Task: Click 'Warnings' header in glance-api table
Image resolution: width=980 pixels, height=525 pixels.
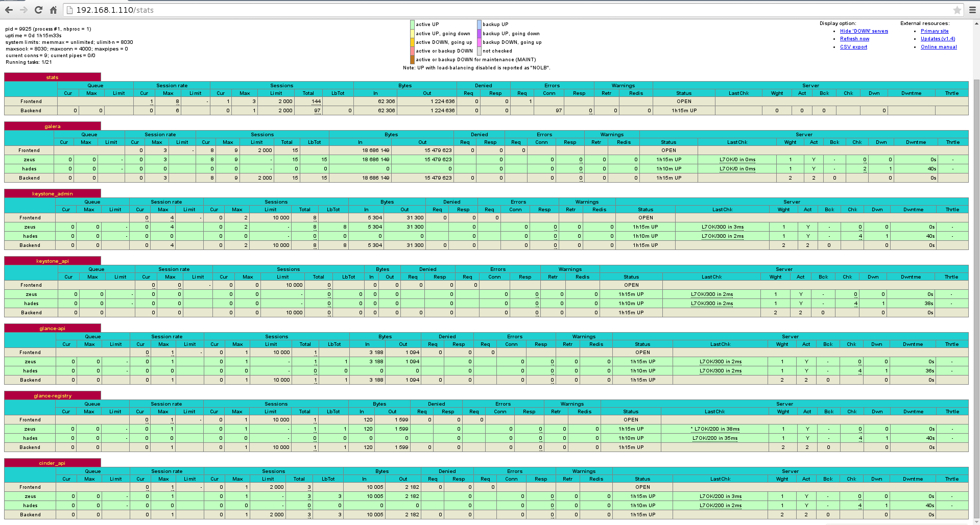Action: pyautogui.click(x=584, y=337)
